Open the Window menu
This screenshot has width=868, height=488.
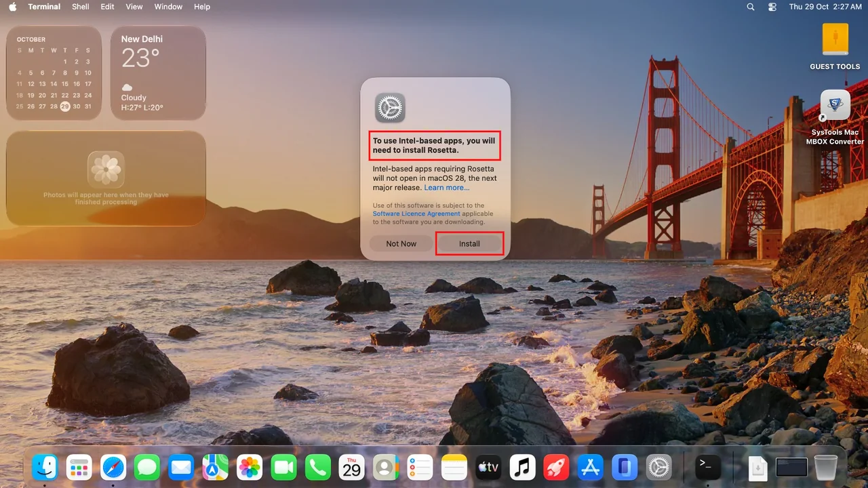click(168, 7)
